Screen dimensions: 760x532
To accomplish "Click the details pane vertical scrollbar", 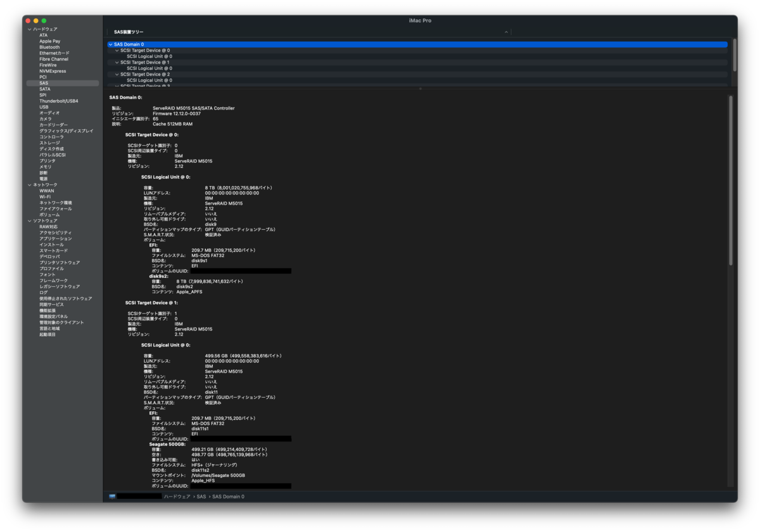I will tap(730, 180).
